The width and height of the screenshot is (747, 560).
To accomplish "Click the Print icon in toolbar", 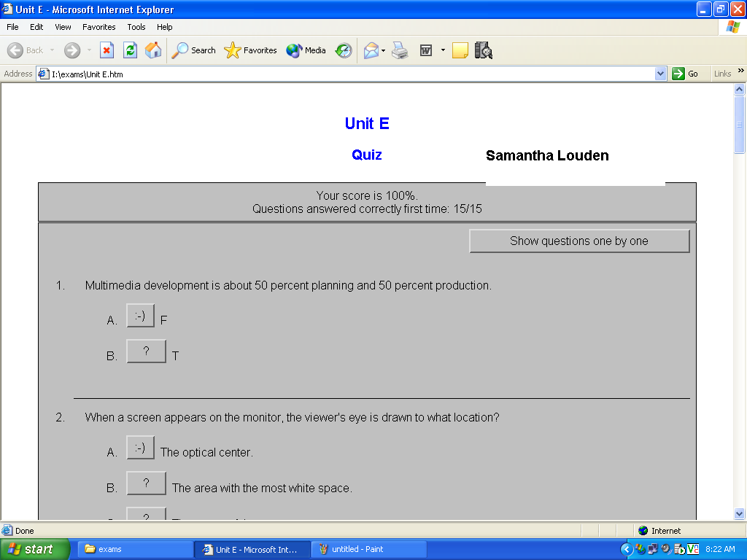I will coord(400,50).
